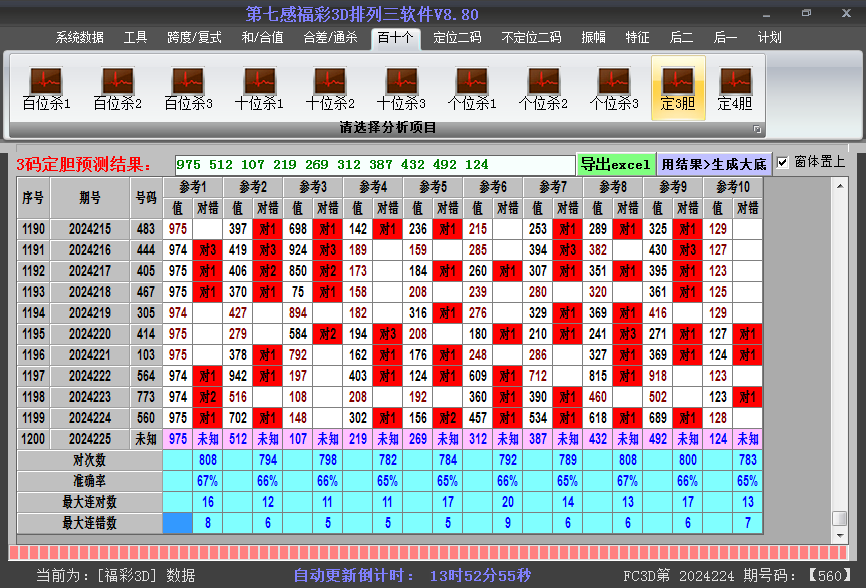The height and width of the screenshot is (588, 866).
Task: Click the 导出excel button
Action: click(615, 165)
